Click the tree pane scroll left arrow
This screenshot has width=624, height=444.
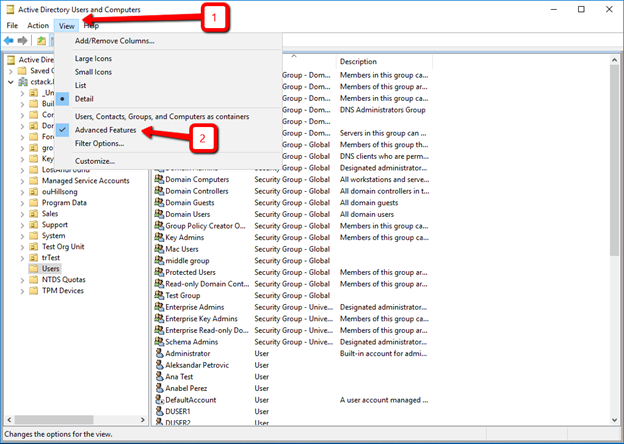click(9, 420)
